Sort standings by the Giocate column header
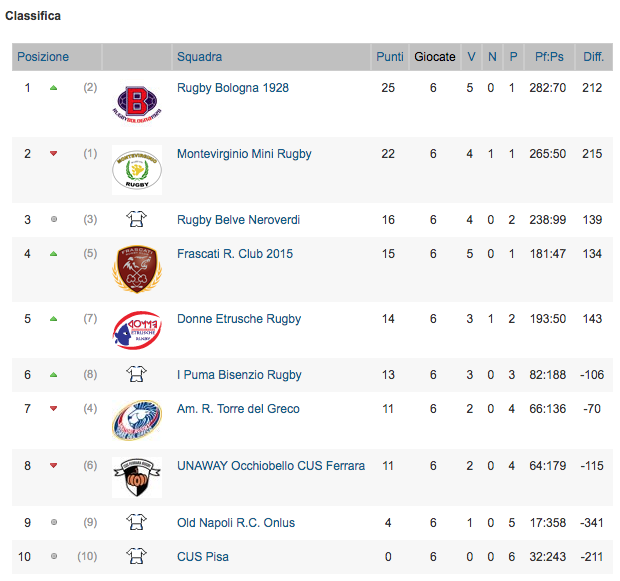Viewport: 620px width, 581px height. pos(435,57)
